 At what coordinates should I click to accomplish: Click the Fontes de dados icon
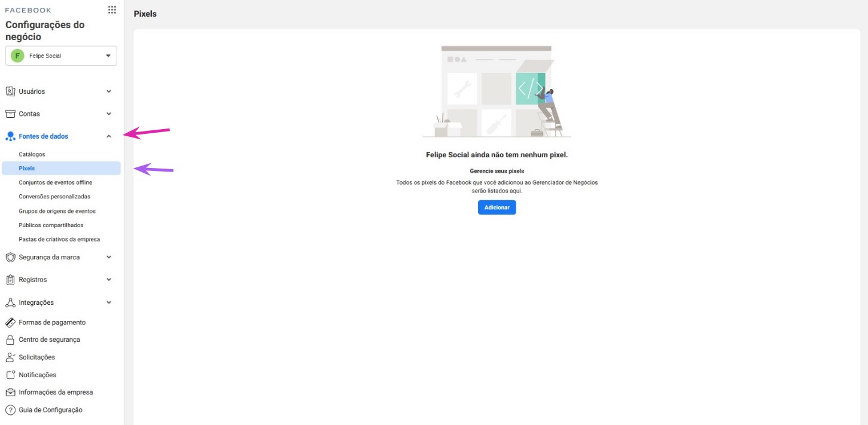click(10, 136)
